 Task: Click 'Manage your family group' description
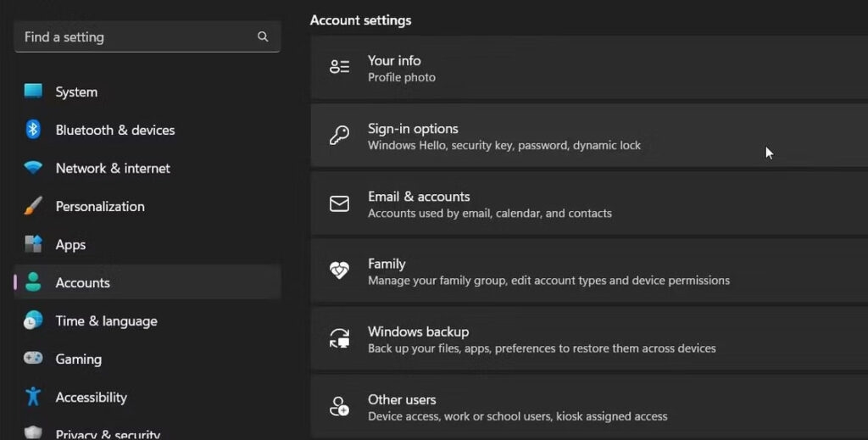(548, 281)
